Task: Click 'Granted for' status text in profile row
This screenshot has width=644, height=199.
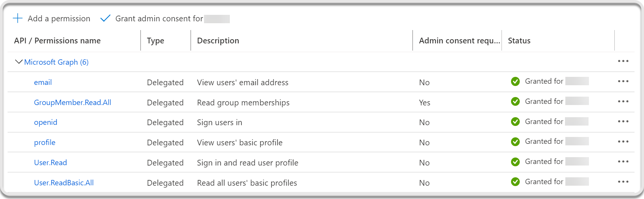Action: (544, 141)
